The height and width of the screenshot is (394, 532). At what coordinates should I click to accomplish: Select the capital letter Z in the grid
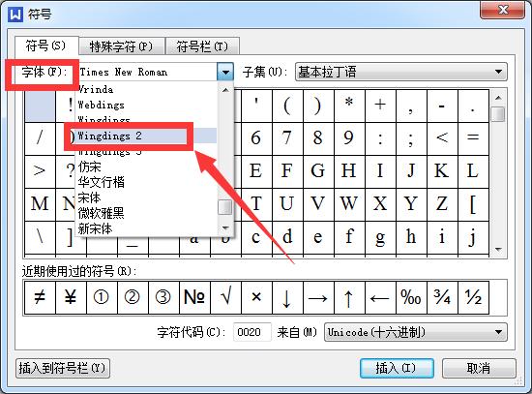point(442,204)
